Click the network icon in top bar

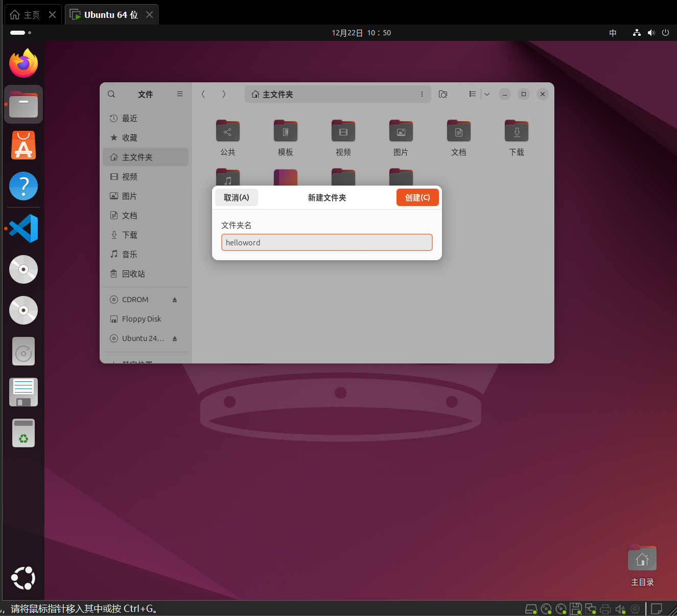click(x=637, y=33)
